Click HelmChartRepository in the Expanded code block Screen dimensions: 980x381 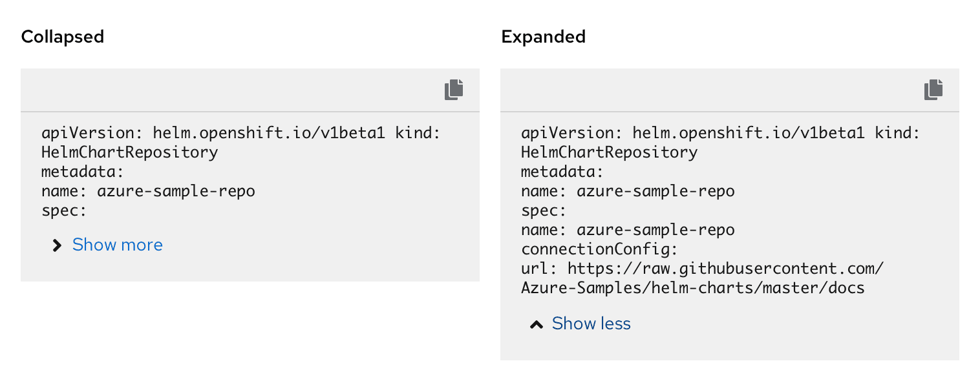tap(609, 152)
